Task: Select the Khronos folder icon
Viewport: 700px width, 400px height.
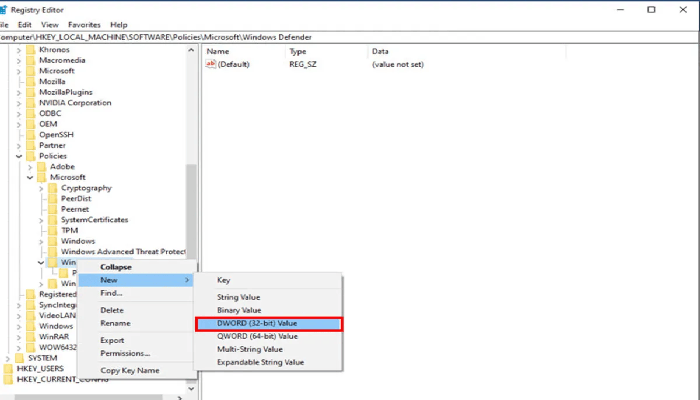Action: pyautogui.click(x=30, y=48)
